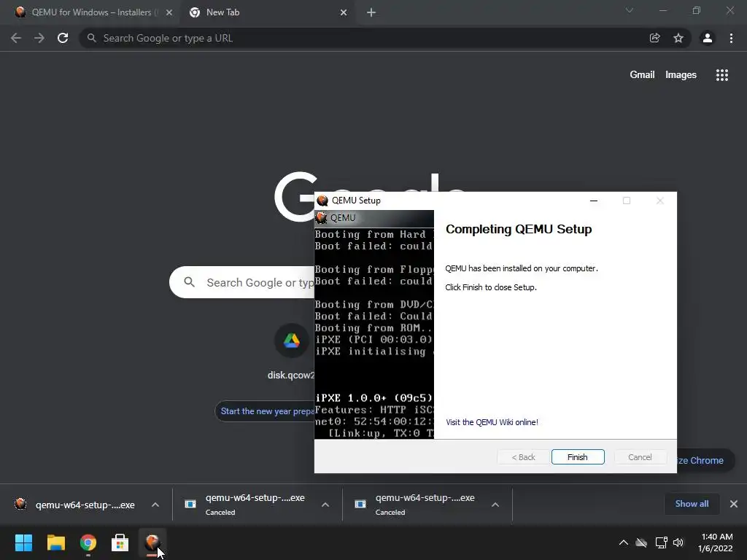Click the search magnifier in Google box
Screen dimensions: 747x560
tap(190, 282)
